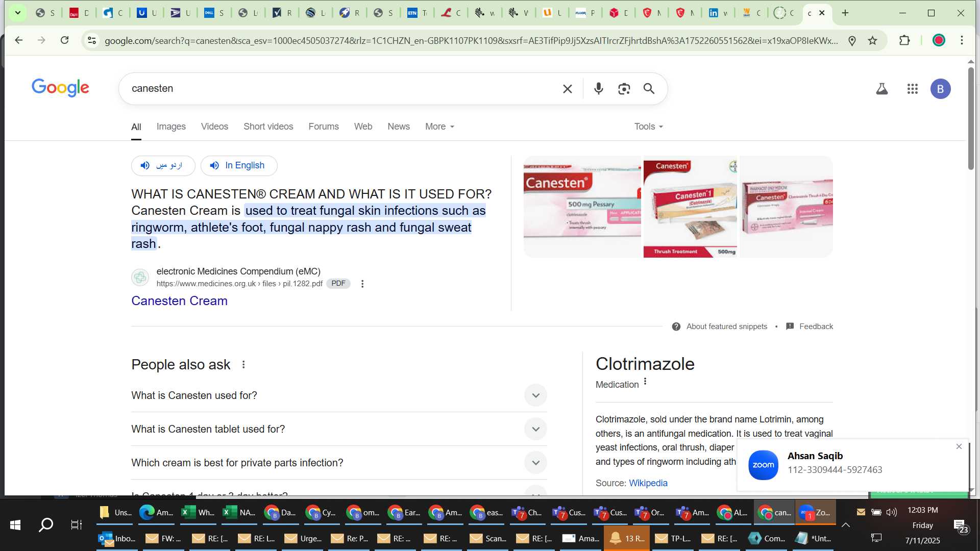Switch to Forums results tab
This screenshot has height=551, width=980.
324,127
